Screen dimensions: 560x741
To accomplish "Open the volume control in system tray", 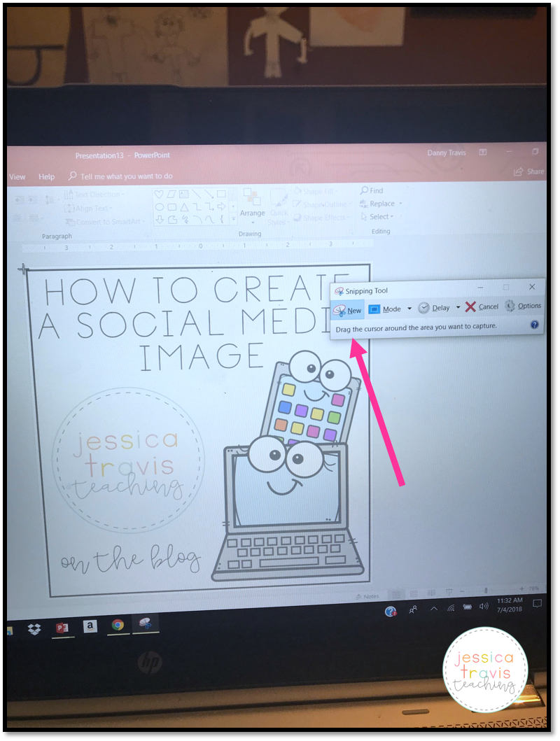I will pyautogui.click(x=484, y=606).
